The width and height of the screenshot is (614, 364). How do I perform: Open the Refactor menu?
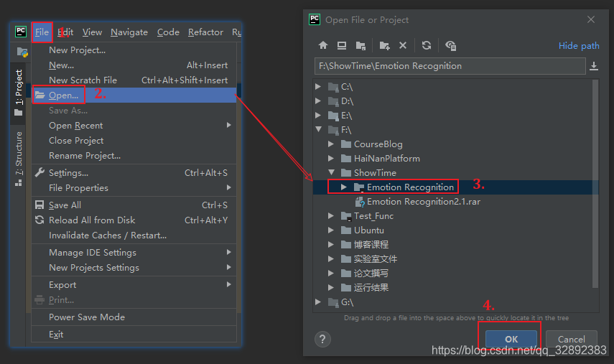pyautogui.click(x=205, y=32)
